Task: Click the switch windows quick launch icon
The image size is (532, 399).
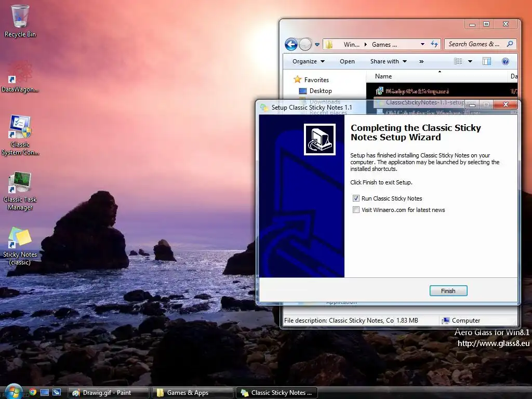Action: pyautogui.click(x=57, y=392)
